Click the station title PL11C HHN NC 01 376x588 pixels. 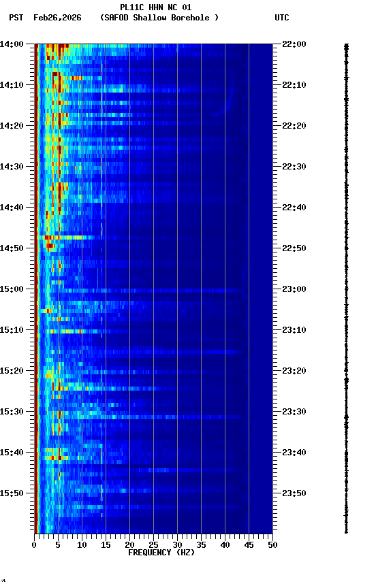coord(156,7)
